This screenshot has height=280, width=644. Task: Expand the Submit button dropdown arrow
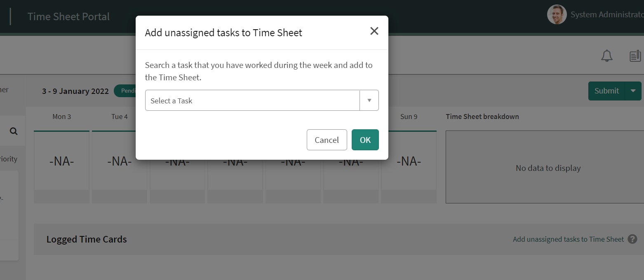[x=633, y=91]
